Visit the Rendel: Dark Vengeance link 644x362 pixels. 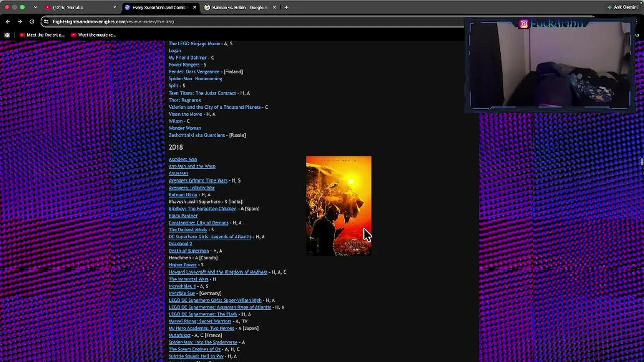pyautogui.click(x=194, y=72)
